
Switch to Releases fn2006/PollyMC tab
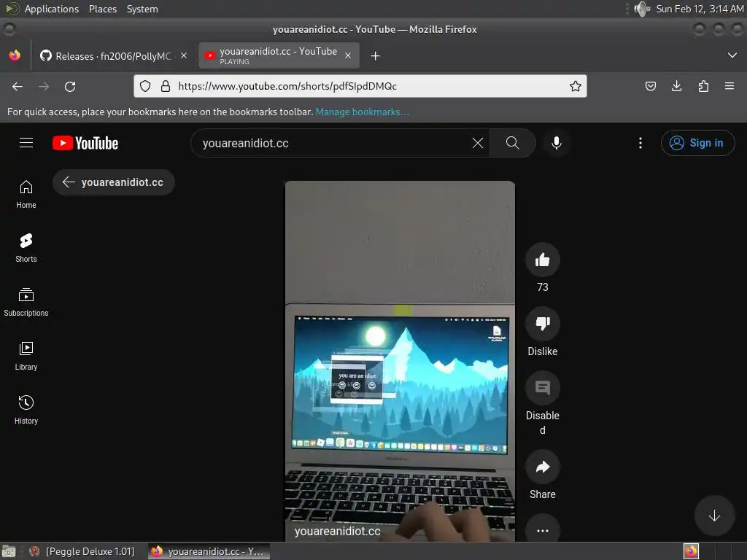[113, 55]
